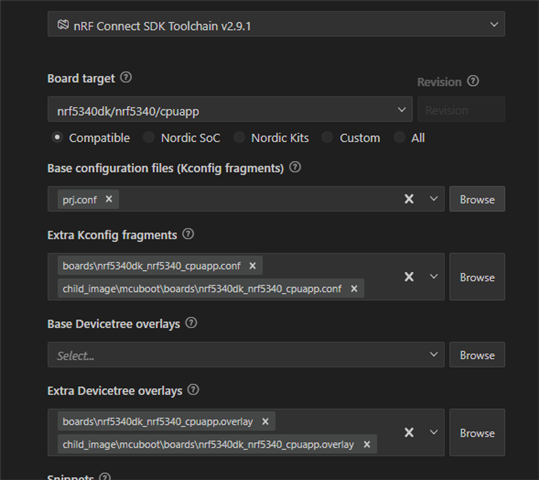Expand base configuration files dropdown chevron
The width and height of the screenshot is (539, 480).
(434, 199)
